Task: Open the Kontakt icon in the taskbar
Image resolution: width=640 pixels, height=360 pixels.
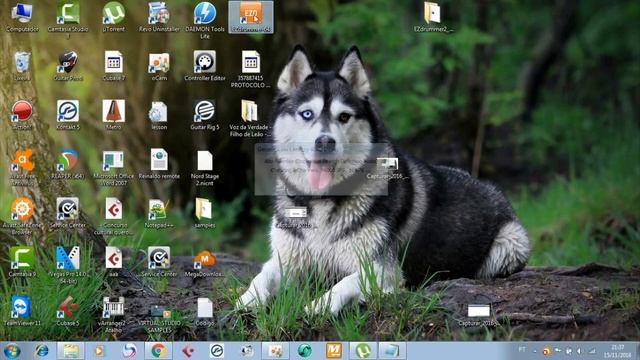Action: pos(217,351)
